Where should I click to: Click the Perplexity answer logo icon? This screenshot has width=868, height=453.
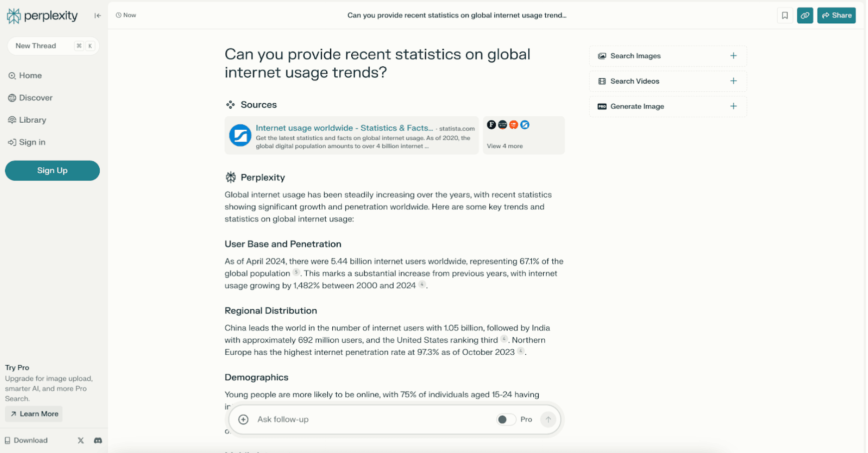(x=230, y=177)
